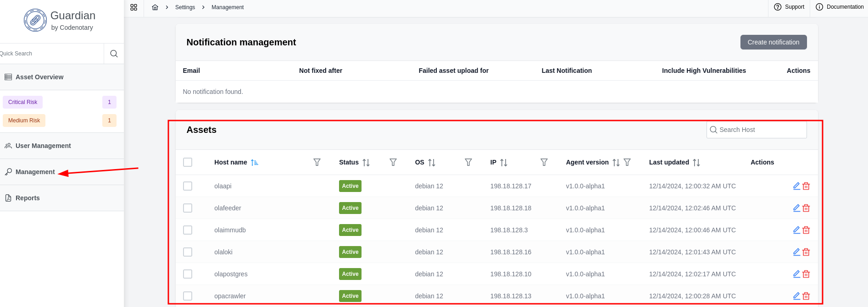Click the Critical Risk tag
868x307 pixels.
23,102
